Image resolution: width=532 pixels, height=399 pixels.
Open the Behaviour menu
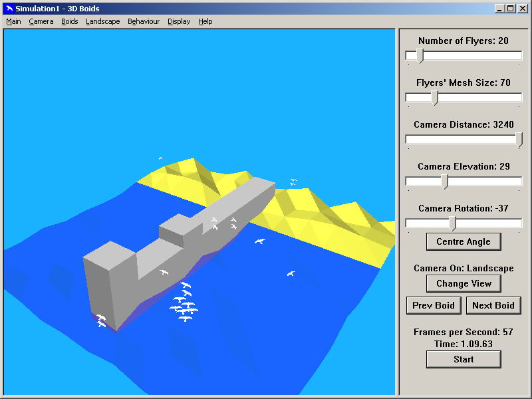point(144,21)
